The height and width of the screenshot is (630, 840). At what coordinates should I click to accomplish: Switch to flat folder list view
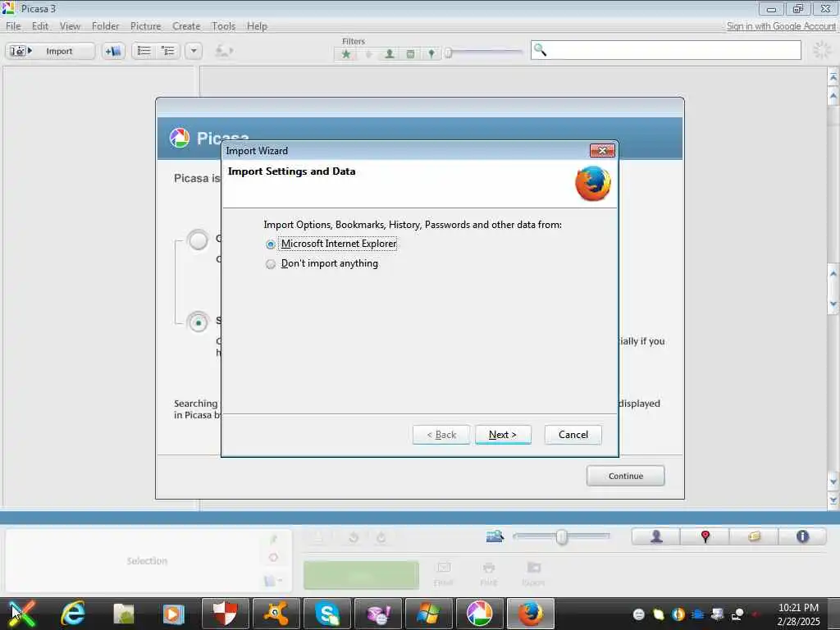pyautogui.click(x=144, y=51)
